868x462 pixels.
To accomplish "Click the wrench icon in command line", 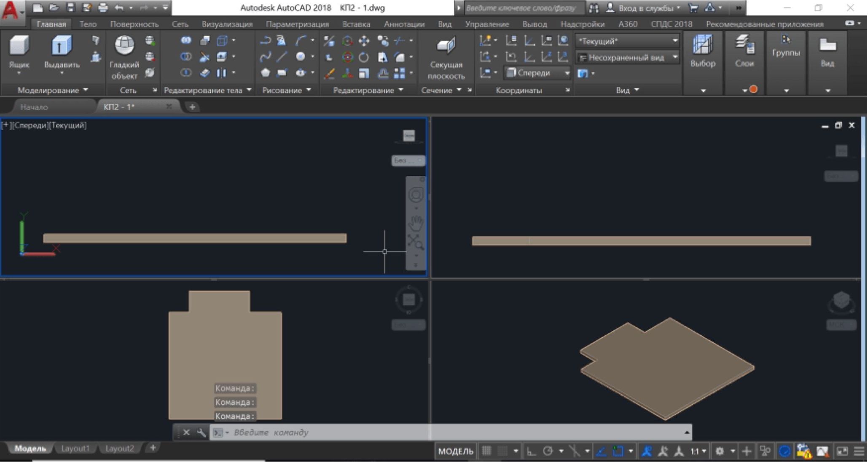I will coord(201,433).
